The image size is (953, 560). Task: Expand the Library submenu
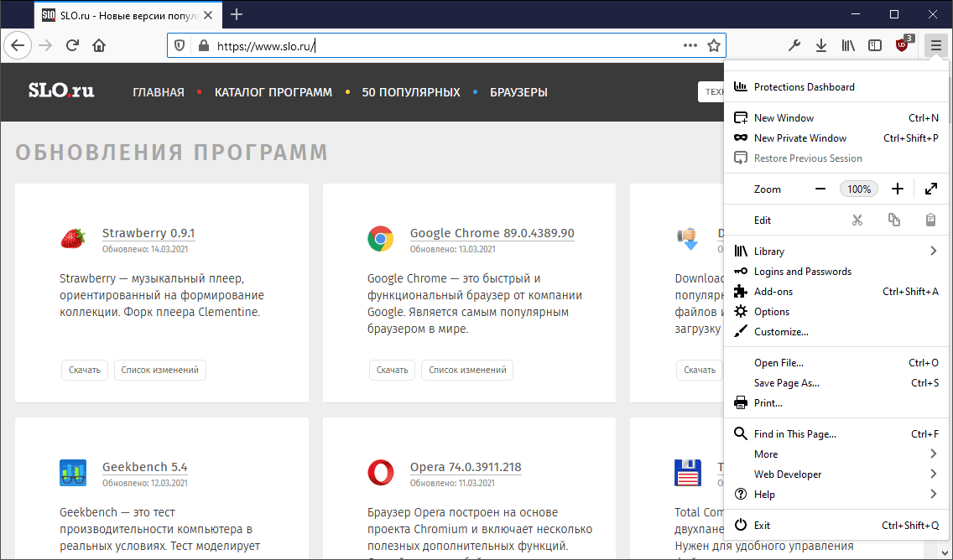[836, 251]
